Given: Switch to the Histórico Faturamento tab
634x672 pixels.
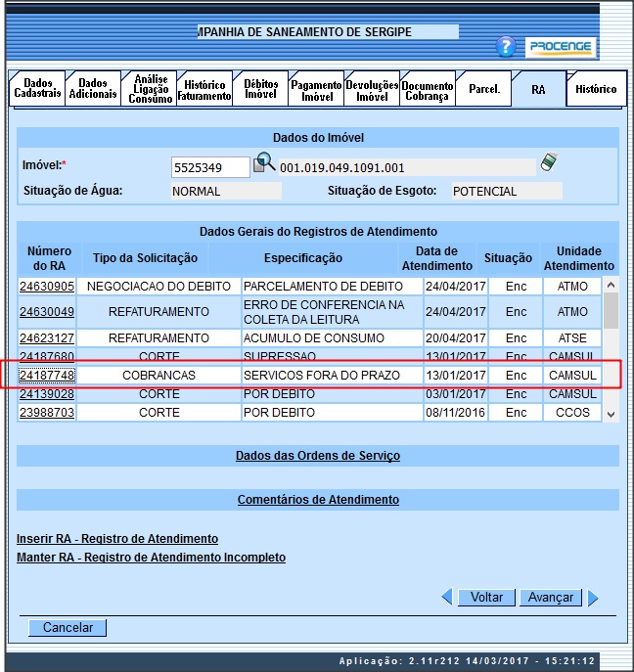Looking at the screenshot, I should pyautogui.click(x=205, y=90).
